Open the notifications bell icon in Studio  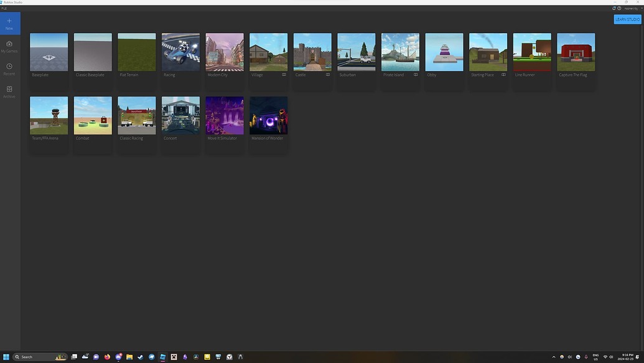click(614, 8)
